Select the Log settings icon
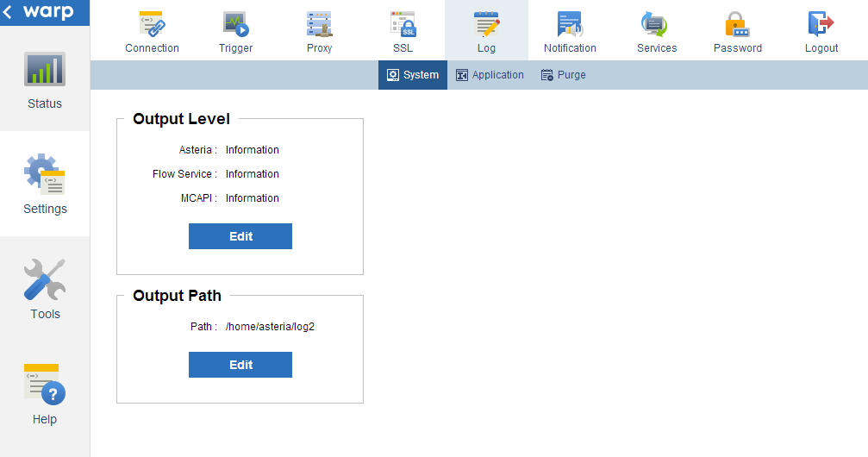The height and width of the screenshot is (457, 868). (487, 24)
